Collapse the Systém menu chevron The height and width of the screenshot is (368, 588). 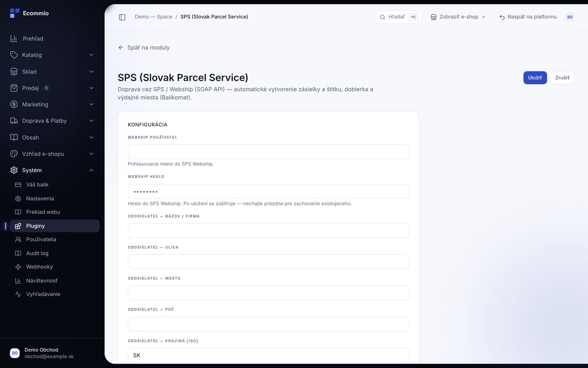[91, 170]
